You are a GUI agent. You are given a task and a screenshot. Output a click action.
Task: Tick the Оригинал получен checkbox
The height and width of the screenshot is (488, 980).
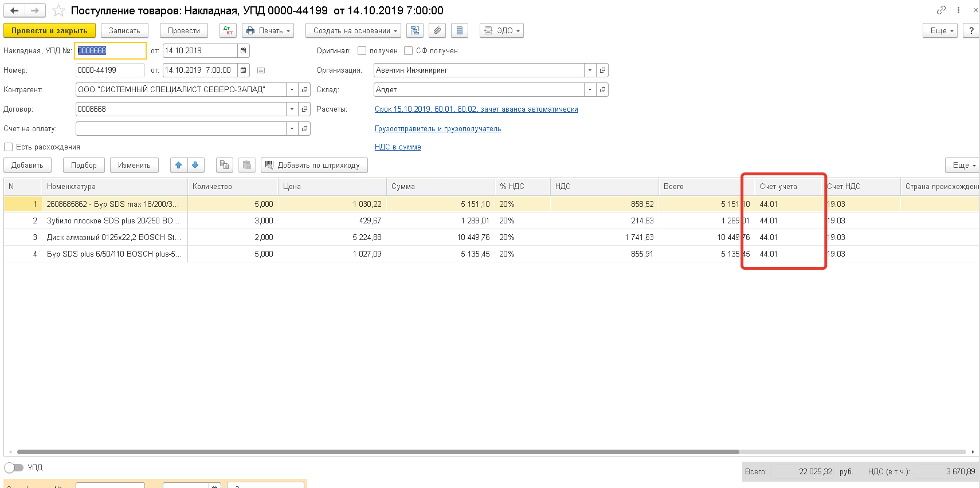coord(362,50)
